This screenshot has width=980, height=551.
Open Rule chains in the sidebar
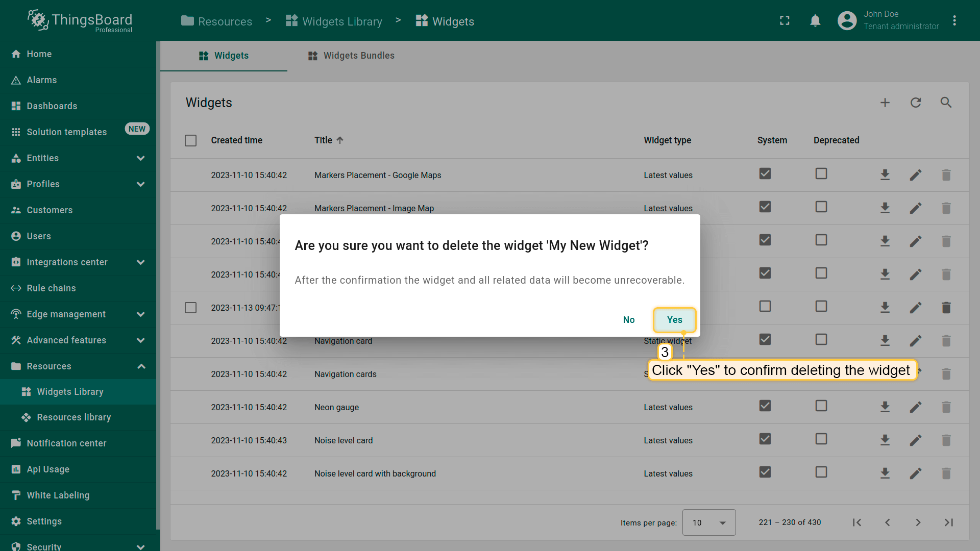tap(51, 288)
